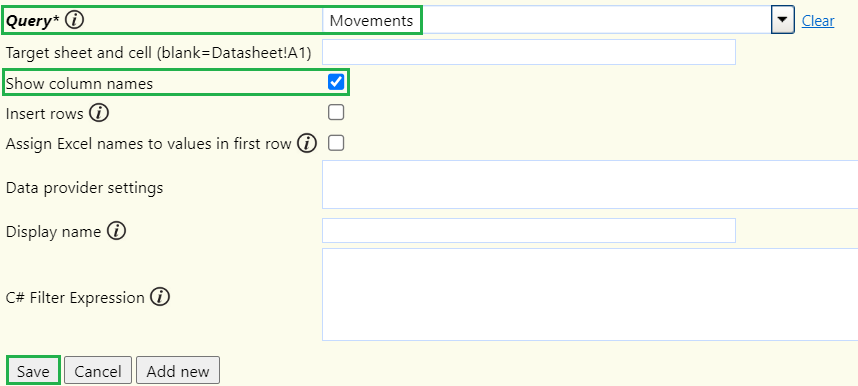Open the Query dropdown arrow
The width and height of the screenshot is (858, 386).
(x=783, y=20)
